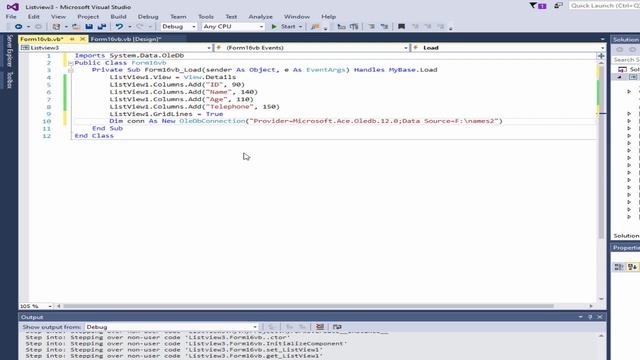Click the editor horizontal scrollbar
This screenshot has height=360, width=640.
coord(308,306)
